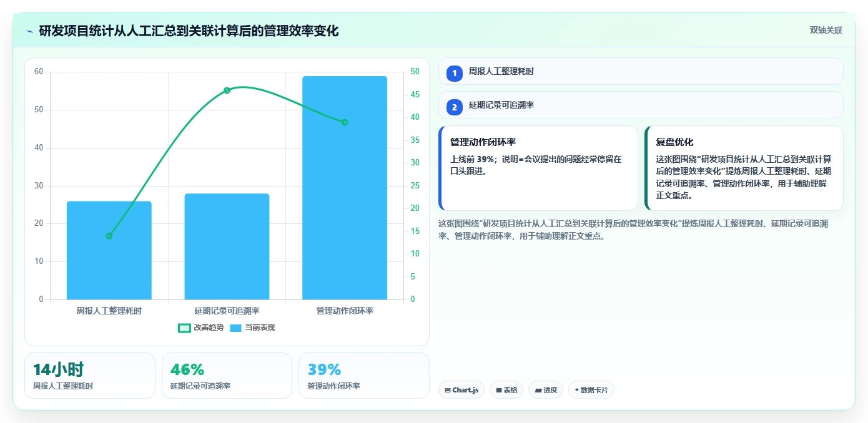This screenshot has height=423, width=868.
Task: Toggle the 改善趋势 legend item
Action: [200, 328]
